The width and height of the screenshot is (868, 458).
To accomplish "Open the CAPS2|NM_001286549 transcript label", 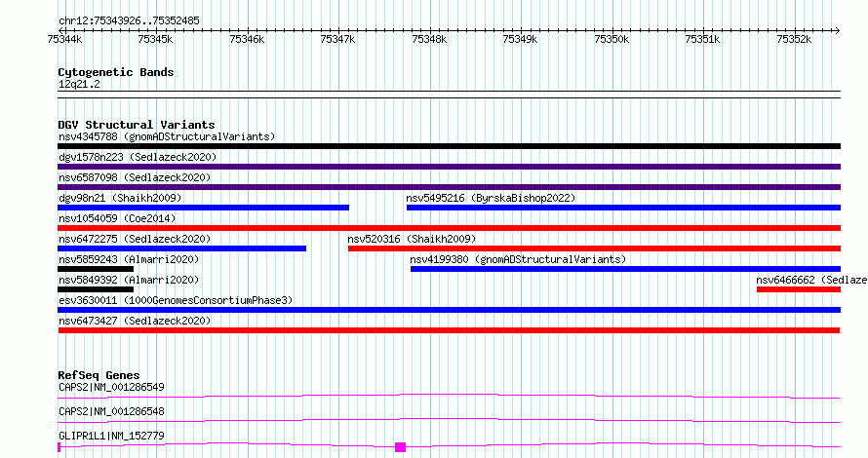I will [111, 387].
